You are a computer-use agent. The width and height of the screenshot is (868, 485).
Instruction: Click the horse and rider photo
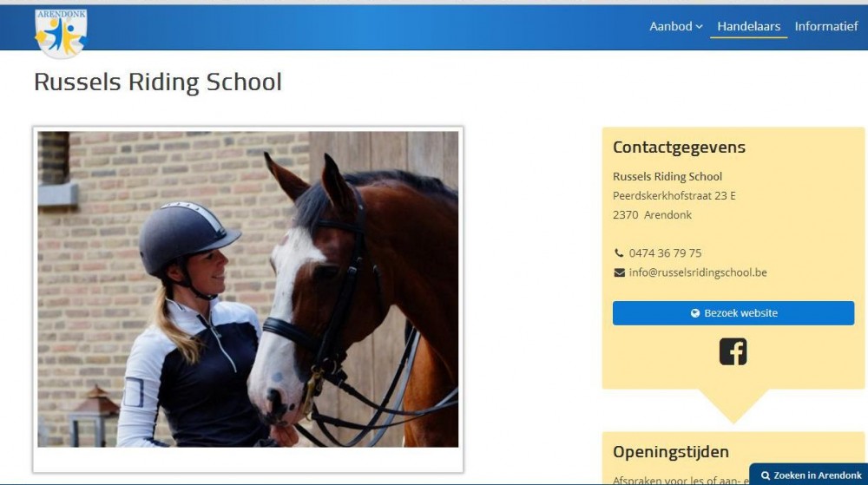248,289
